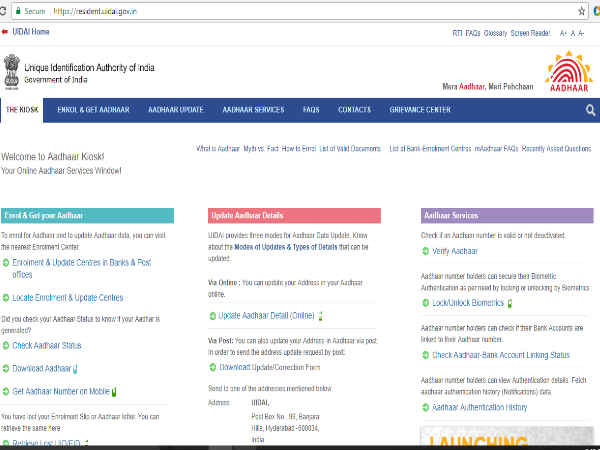The height and width of the screenshot is (450, 600).
Task: Click green bullet beside Check Aadhaar-Bank Account Linking Status
Action: (425, 355)
